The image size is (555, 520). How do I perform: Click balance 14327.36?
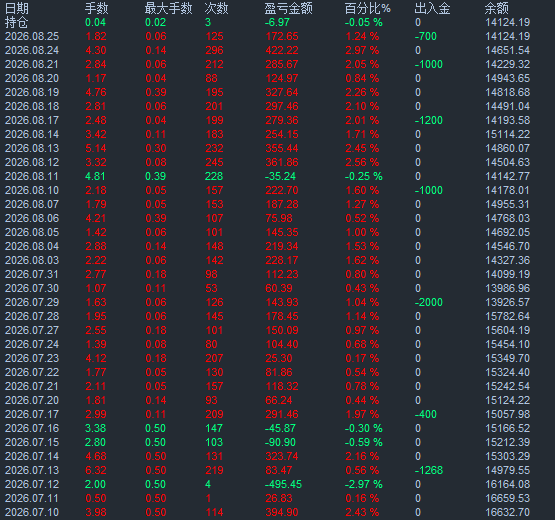508,260
